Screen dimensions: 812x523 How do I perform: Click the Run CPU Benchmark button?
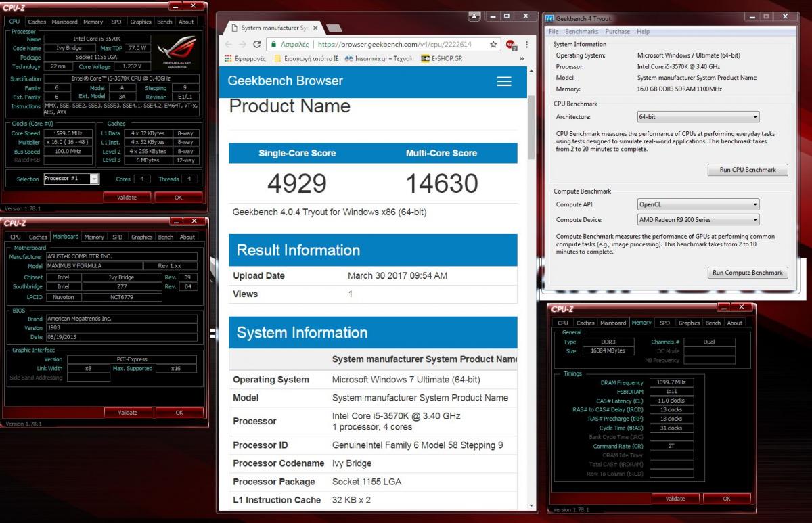point(748,170)
